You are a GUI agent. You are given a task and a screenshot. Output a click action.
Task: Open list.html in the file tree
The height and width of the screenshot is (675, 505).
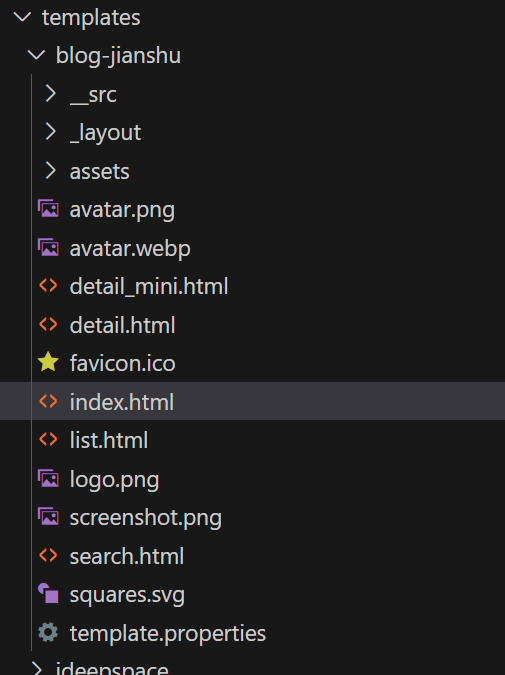coord(109,440)
